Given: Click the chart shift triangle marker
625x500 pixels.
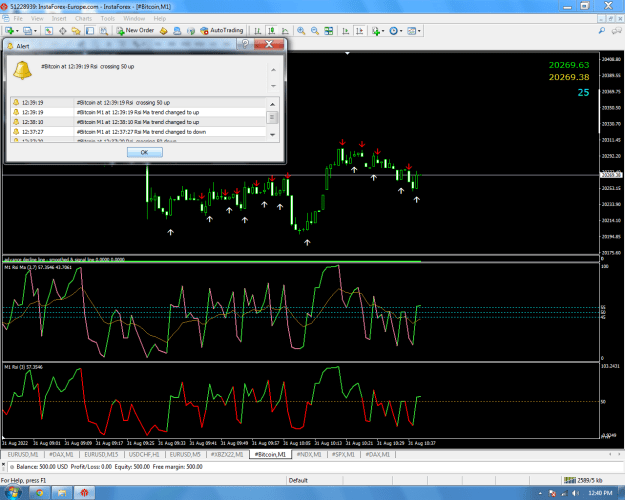Looking at the screenshot, I should (348, 53).
